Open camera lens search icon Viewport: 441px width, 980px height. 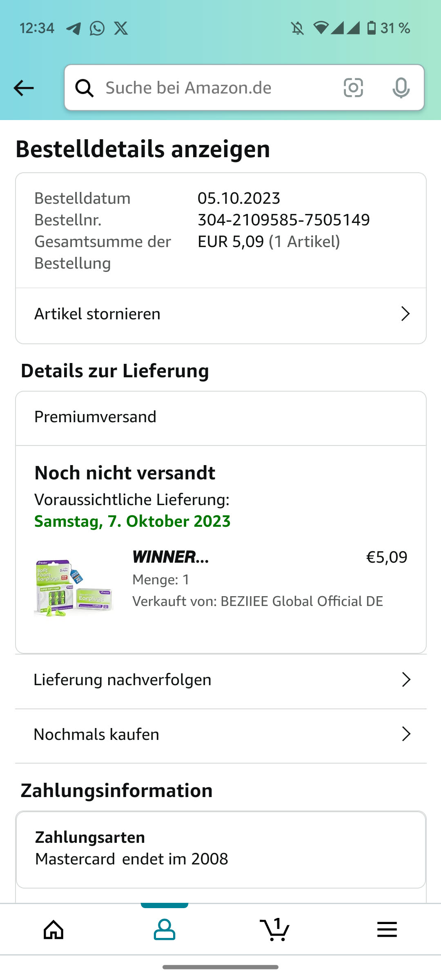pos(353,88)
